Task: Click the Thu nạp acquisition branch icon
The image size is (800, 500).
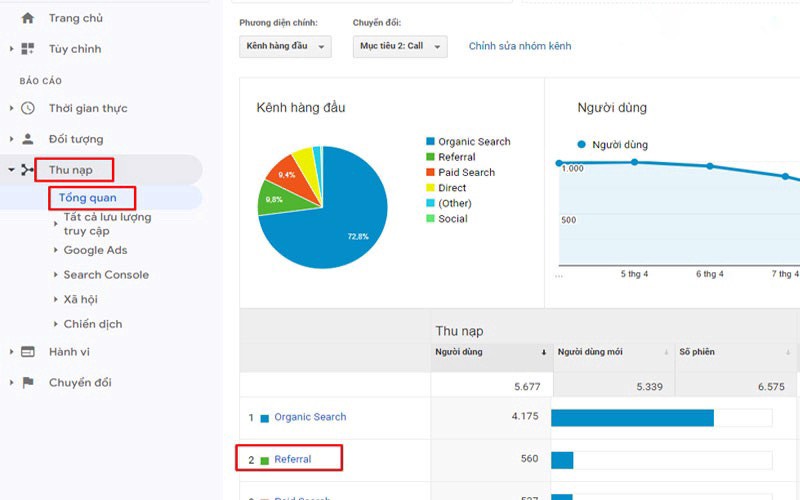Action: pos(28,170)
